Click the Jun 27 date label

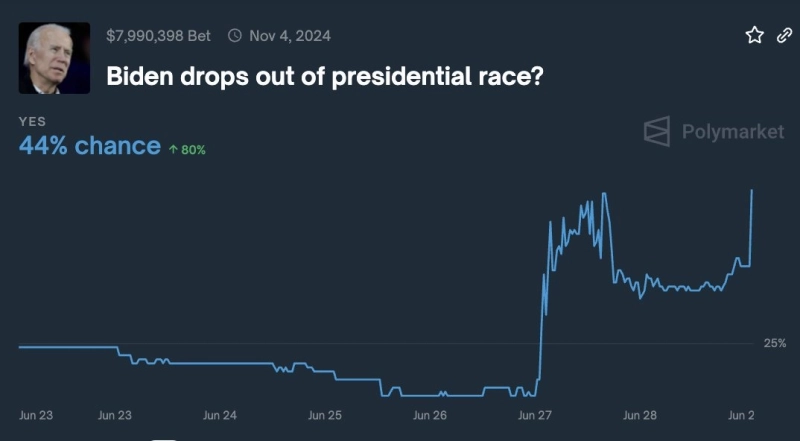click(534, 414)
